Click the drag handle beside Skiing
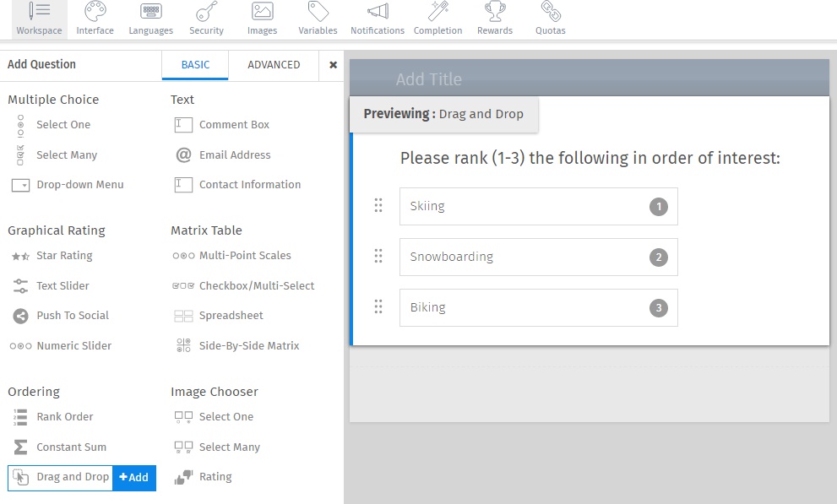The height and width of the screenshot is (504, 837). coord(378,206)
